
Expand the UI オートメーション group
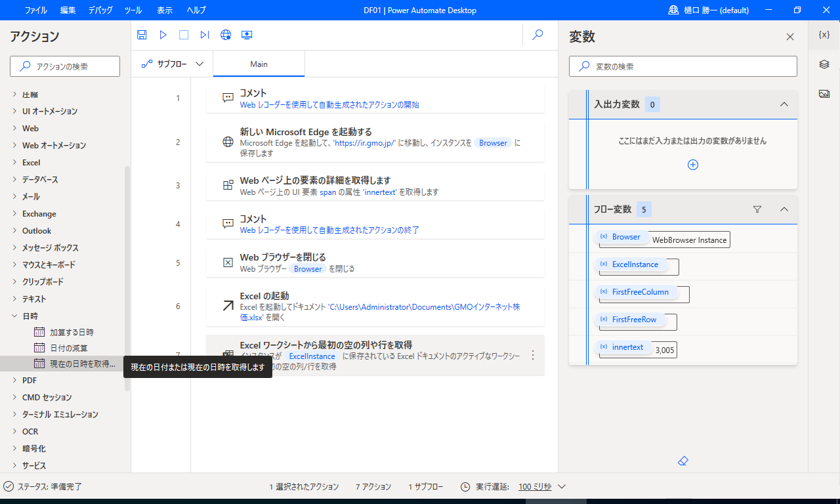click(x=15, y=111)
